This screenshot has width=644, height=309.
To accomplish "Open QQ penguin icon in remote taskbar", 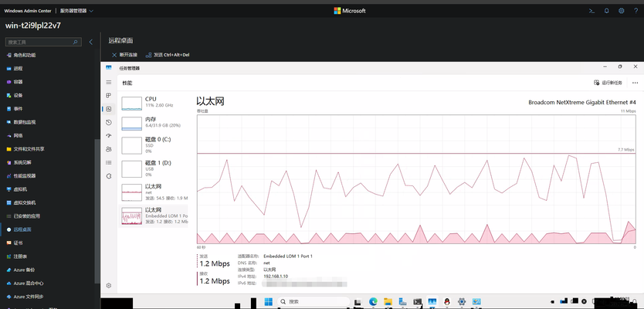I will click(447, 301).
